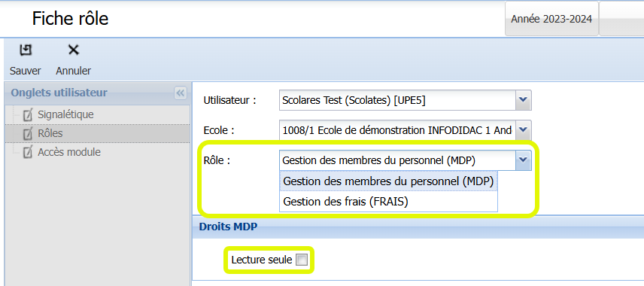Click the Sauver save icon

(26, 50)
